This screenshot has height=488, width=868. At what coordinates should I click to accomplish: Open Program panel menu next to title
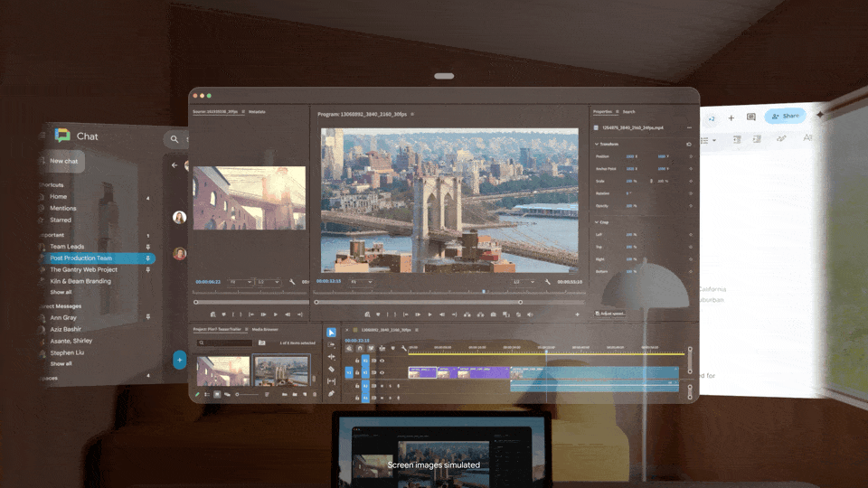pos(412,114)
